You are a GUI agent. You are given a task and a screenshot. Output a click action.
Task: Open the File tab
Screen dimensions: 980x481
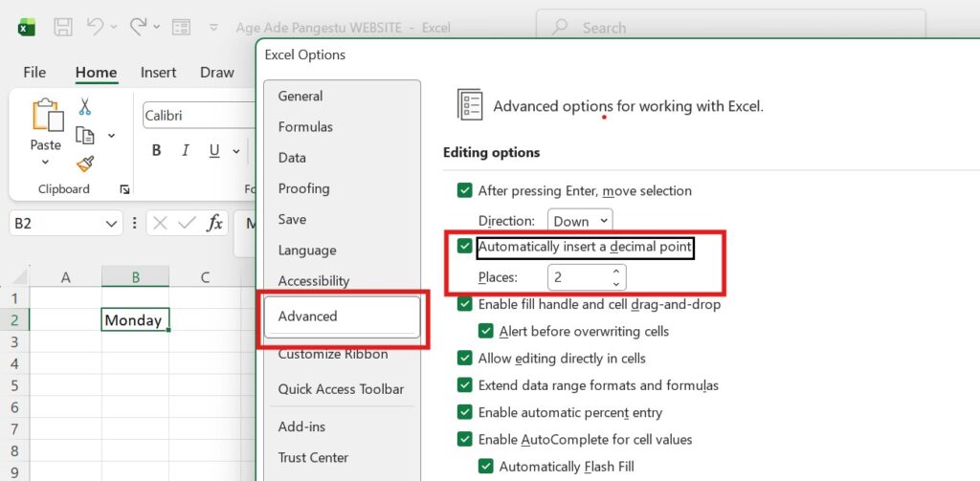34,73
